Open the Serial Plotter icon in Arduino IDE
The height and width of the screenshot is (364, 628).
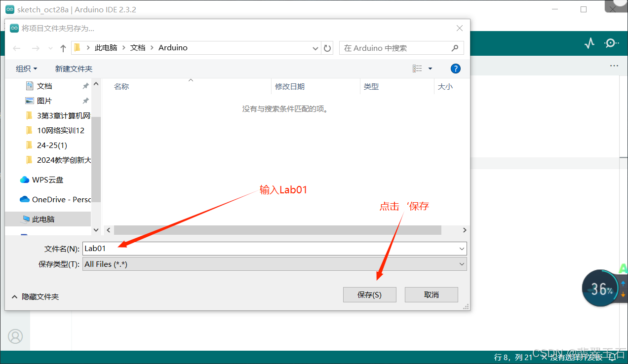[589, 43]
